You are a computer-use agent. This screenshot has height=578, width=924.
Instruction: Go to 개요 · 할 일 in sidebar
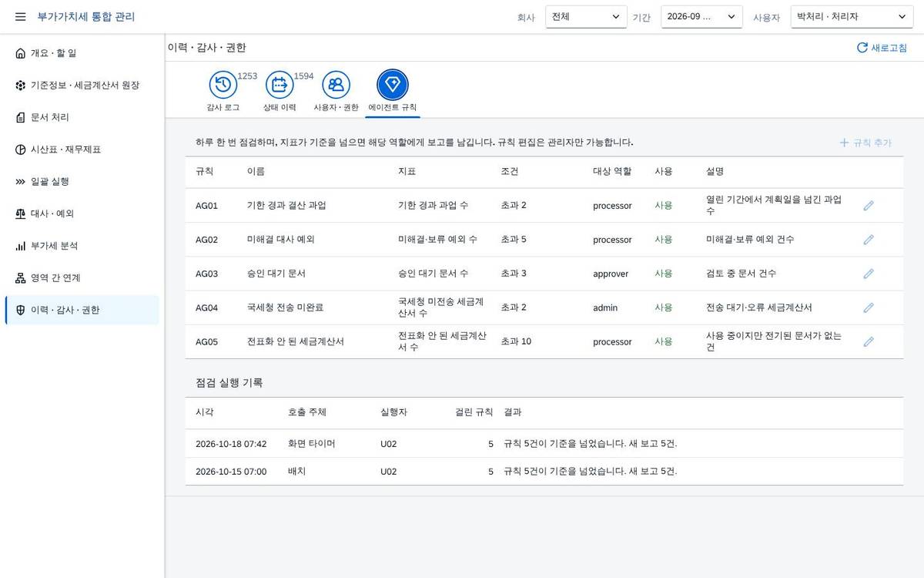pyautogui.click(x=82, y=53)
